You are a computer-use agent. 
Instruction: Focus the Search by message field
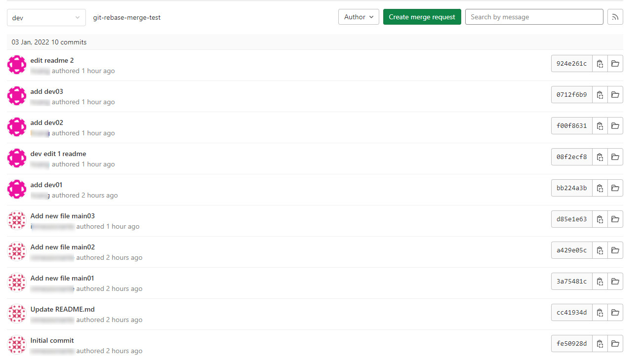coord(534,17)
